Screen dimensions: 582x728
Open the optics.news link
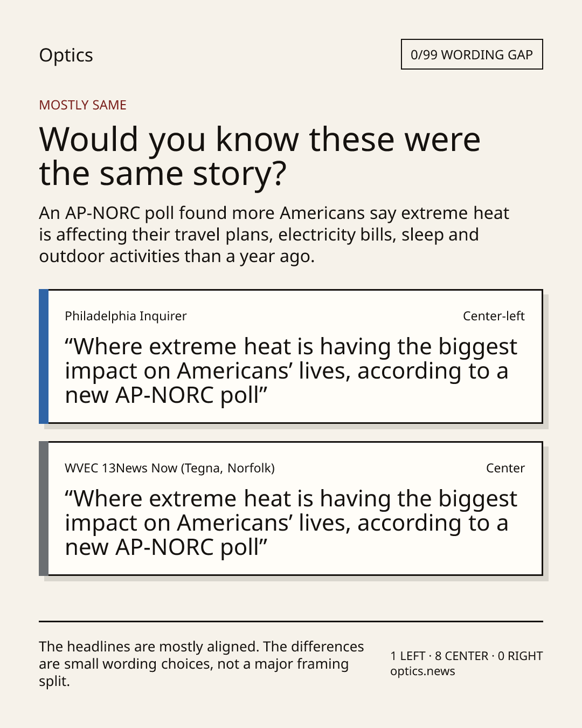[422, 671]
